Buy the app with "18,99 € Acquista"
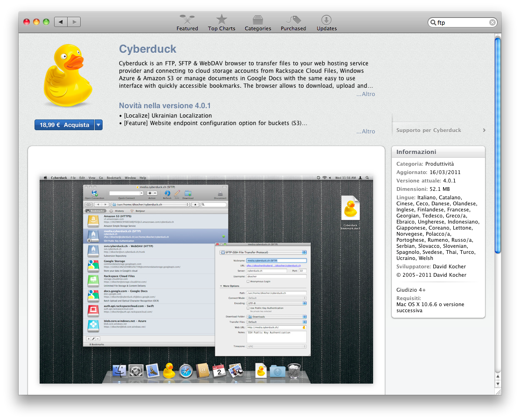 click(64, 125)
